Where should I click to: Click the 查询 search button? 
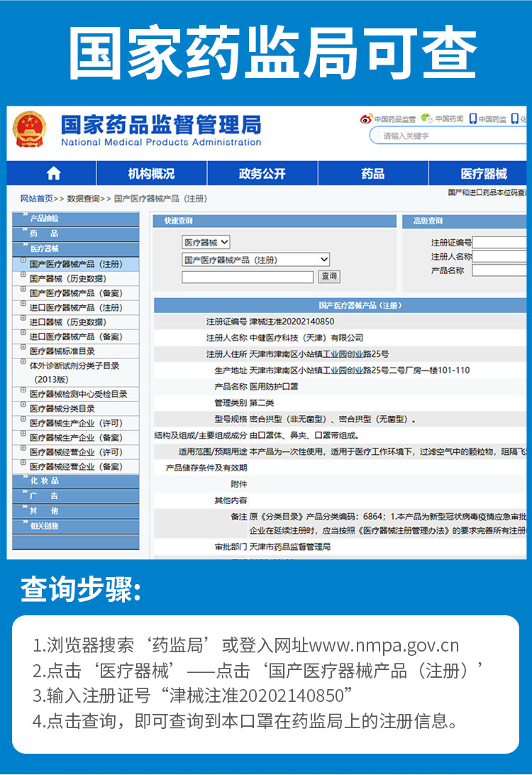pos(329,276)
